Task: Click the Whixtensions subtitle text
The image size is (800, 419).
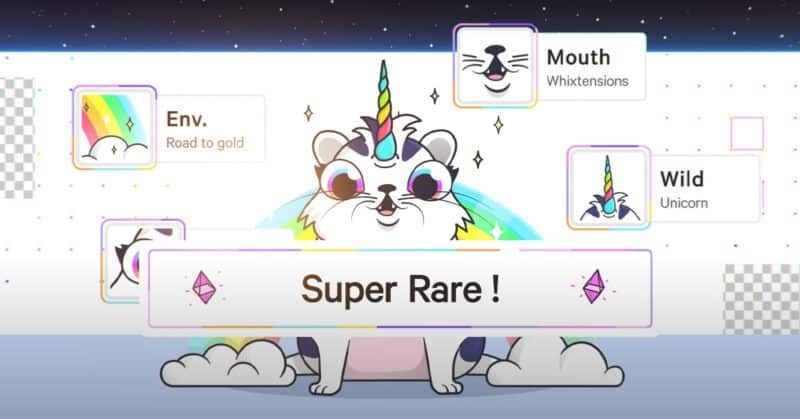Action: (x=587, y=81)
